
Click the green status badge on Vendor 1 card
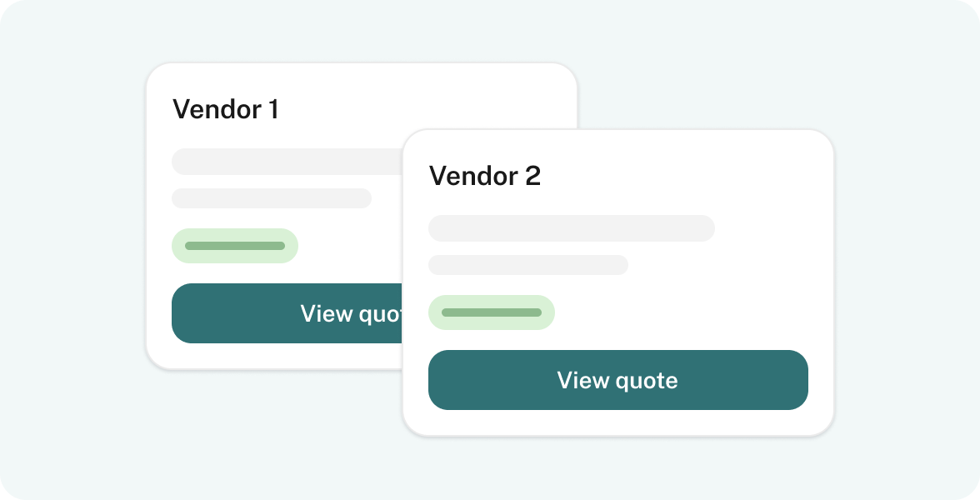pyautogui.click(x=235, y=246)
